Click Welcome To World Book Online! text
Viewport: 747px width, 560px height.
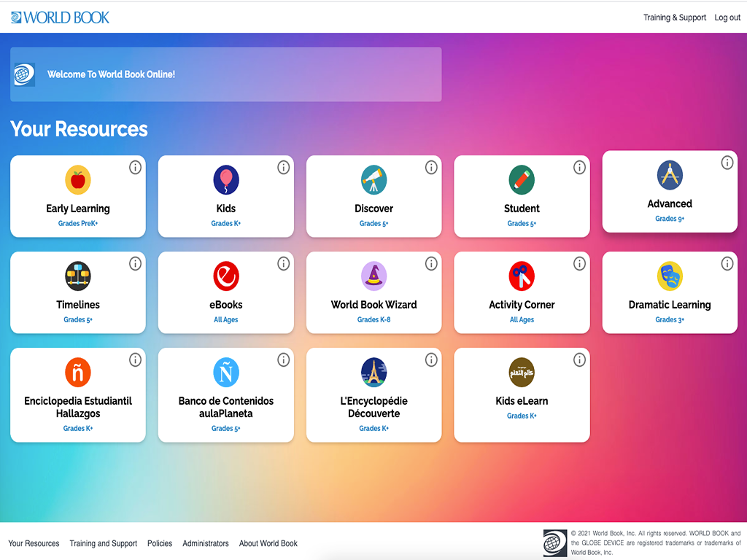click(x=111, y=74)
